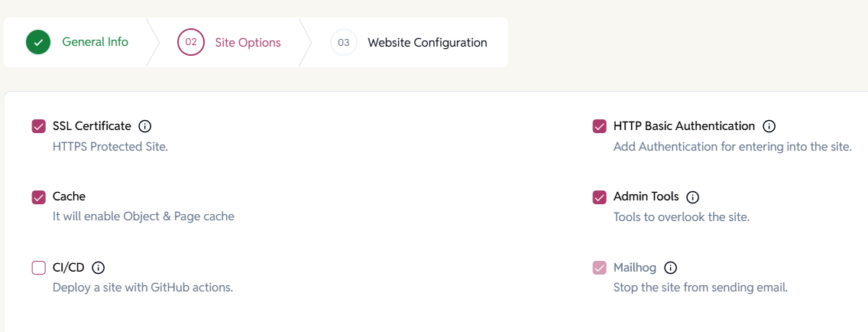Uncheck the Admin Tools checkbox
Viewport: 868px width, 332px height.
coord(600,197)
